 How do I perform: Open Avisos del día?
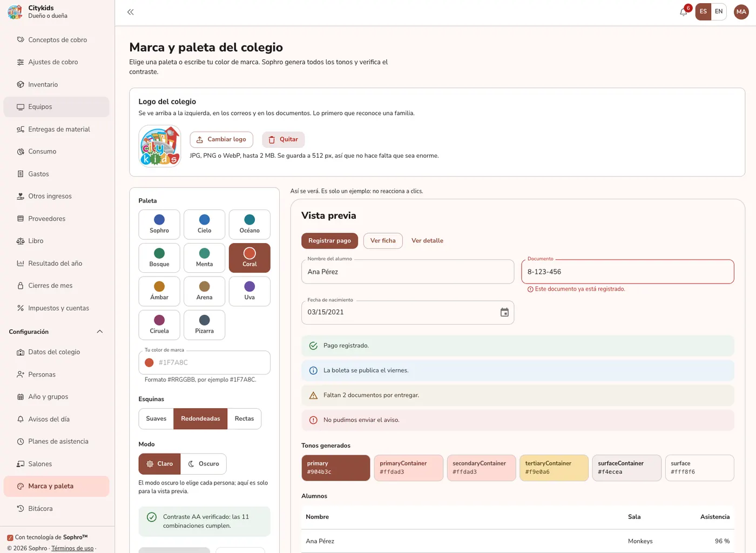click(x=56, y=420)
